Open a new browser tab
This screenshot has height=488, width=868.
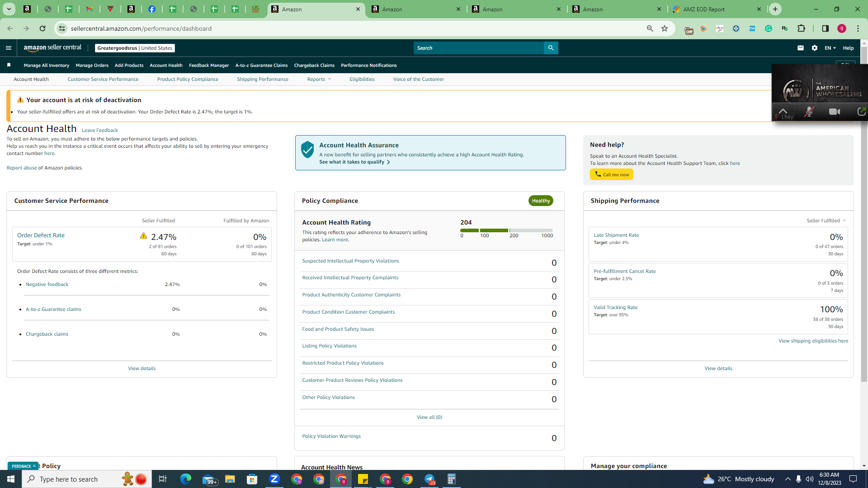[775, 9]
